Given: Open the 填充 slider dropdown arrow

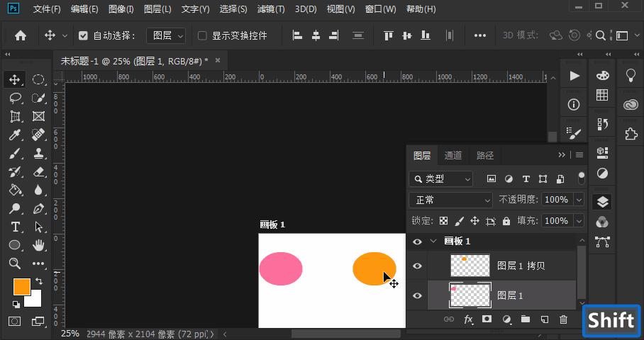Looking at the screenshot, I should pyautogui.click(x=579, y=221).
